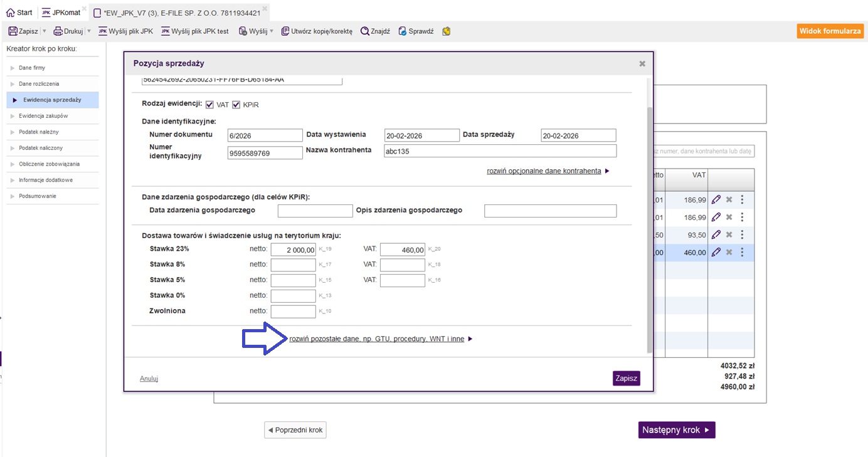Click the Anuluj link in dialog
Screen dimensions: 868x457
[x=149, y=379]
